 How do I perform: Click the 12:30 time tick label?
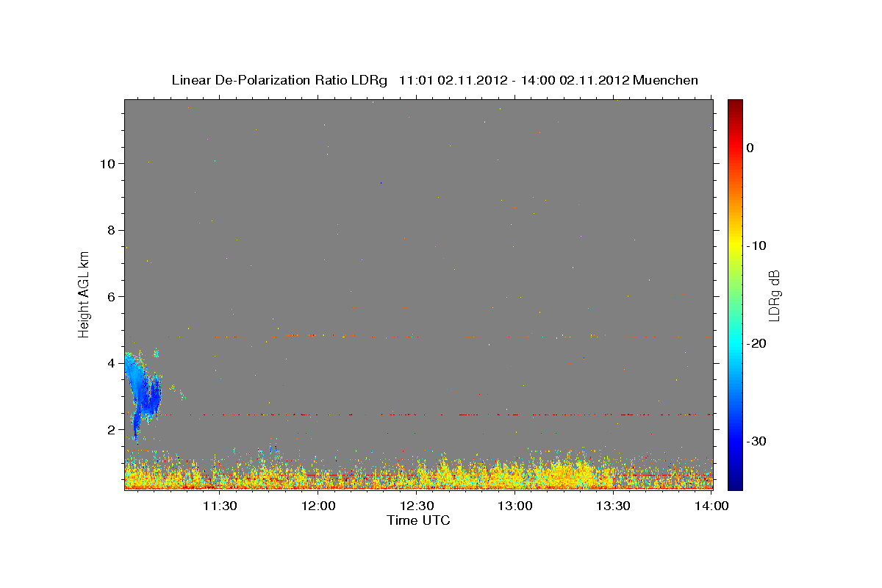[417, 506]
